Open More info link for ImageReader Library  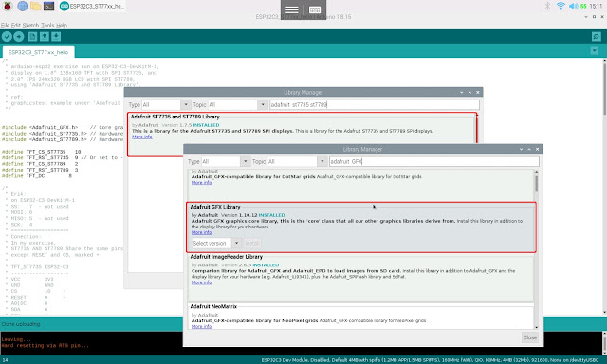tap(202, 282)
